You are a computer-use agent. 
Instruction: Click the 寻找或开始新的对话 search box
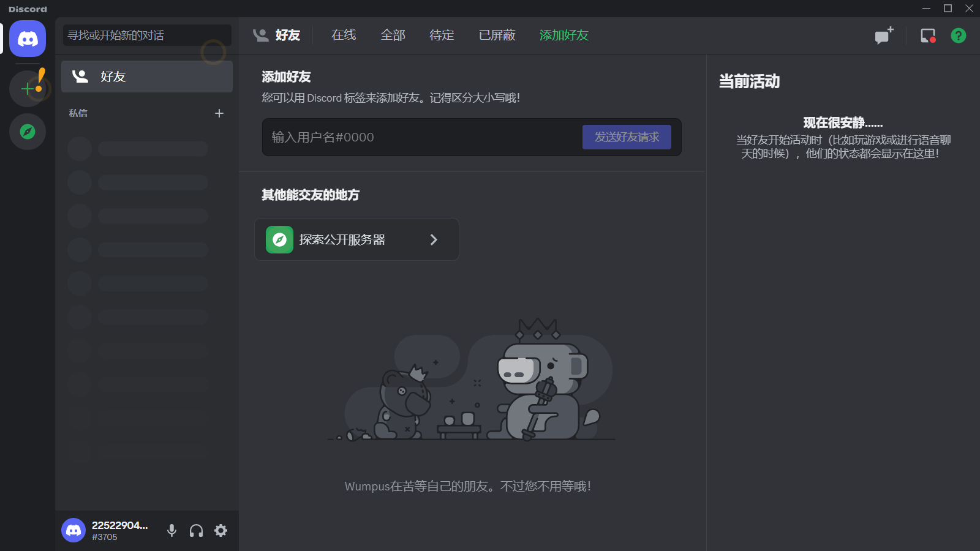pos(147,35)
